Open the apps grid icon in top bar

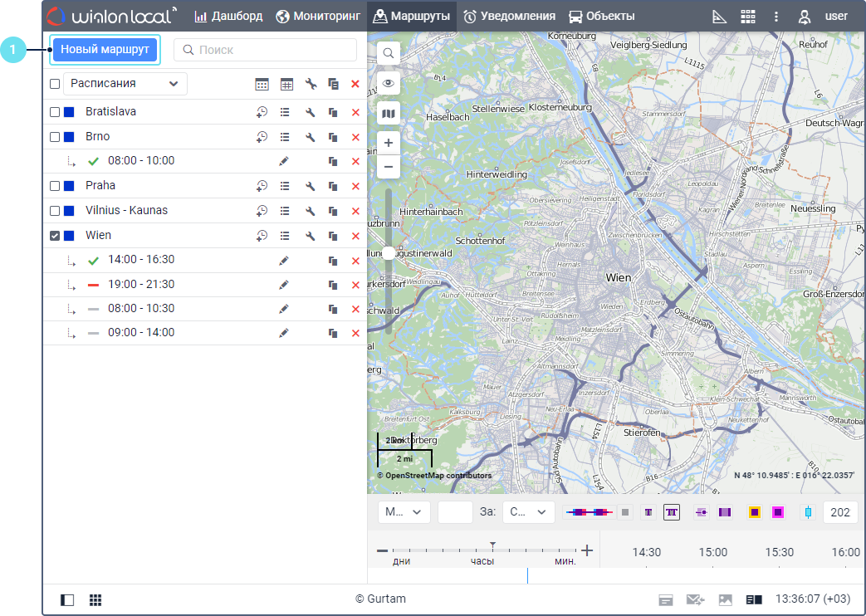748,17
